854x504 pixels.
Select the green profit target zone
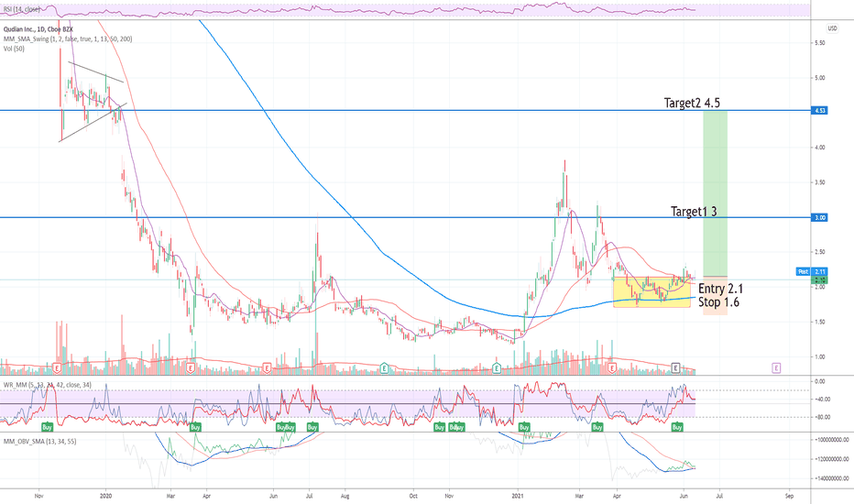tap(715, 193)
